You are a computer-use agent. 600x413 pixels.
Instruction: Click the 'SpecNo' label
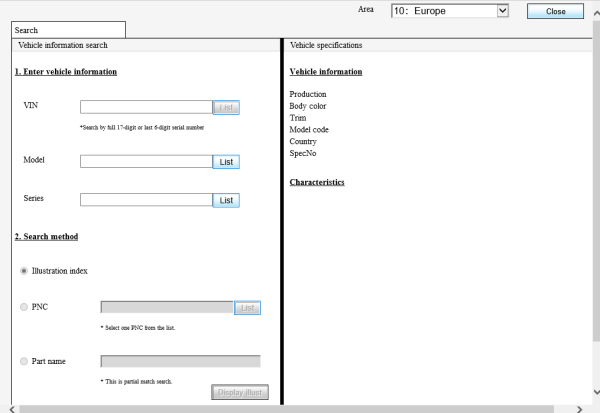pyautogui.click(x=303, y=153)
